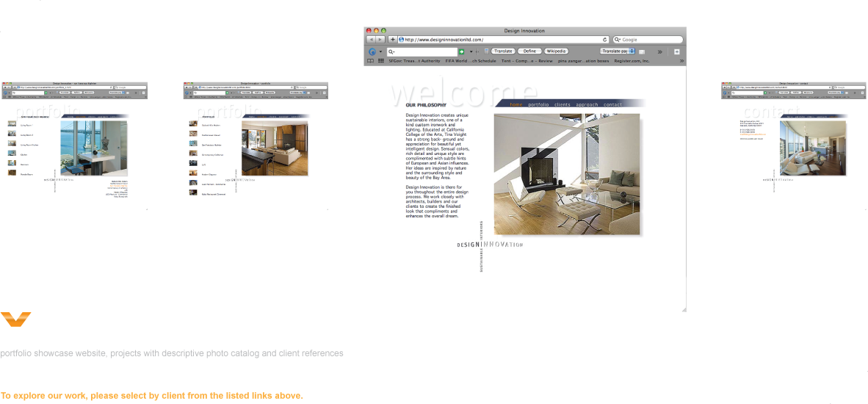This screenshot has height=404, width=868.
Task: Go back with the main browser's back arrow
Action: click(x=371, y=40)
